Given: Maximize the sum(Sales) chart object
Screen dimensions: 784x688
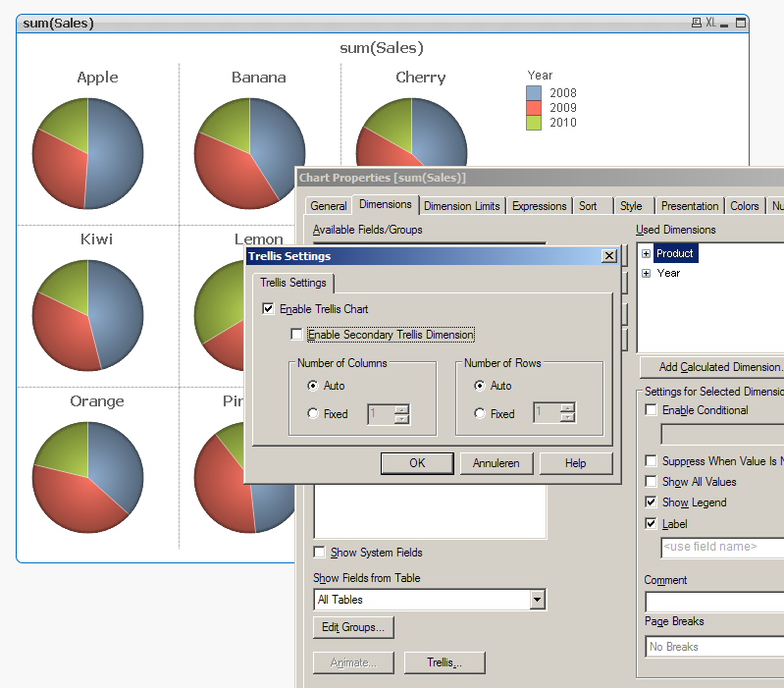Looking at the screenshot, I should (x=738, y=23).
